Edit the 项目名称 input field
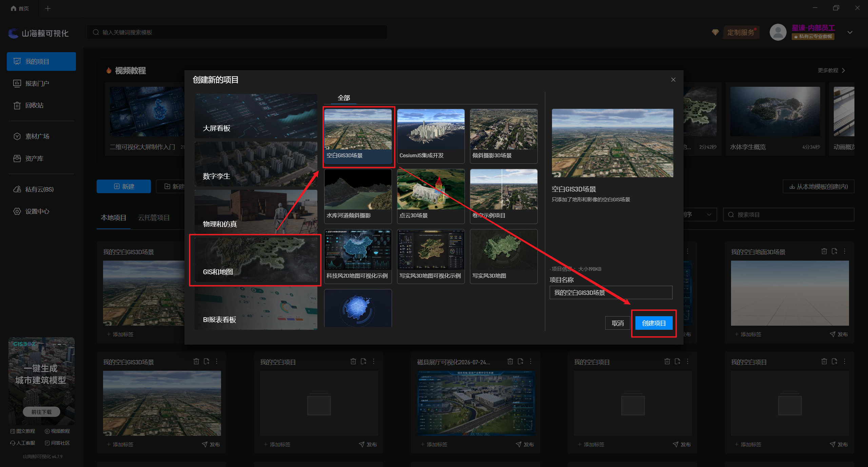 coord(611,292)
